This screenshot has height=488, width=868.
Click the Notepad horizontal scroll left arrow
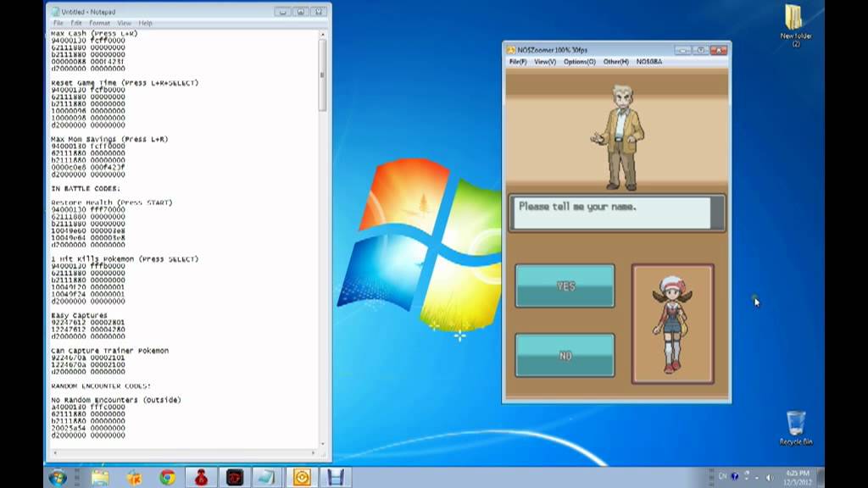pos(54,452)
